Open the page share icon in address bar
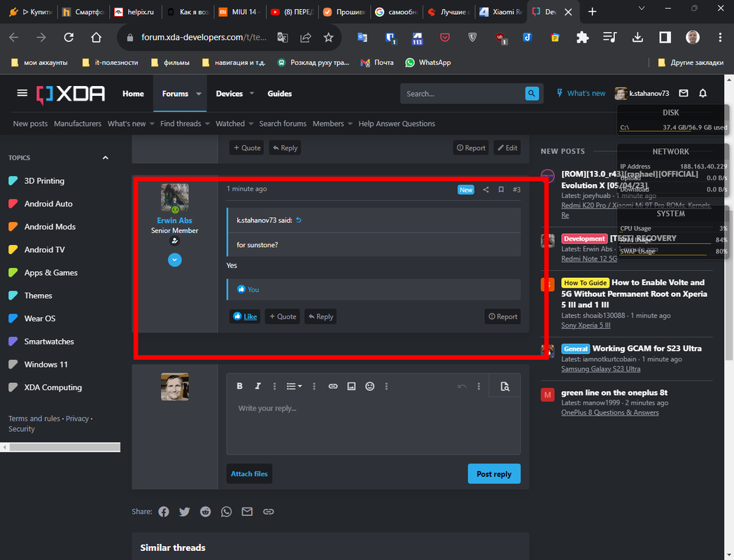 coord(306,38)
